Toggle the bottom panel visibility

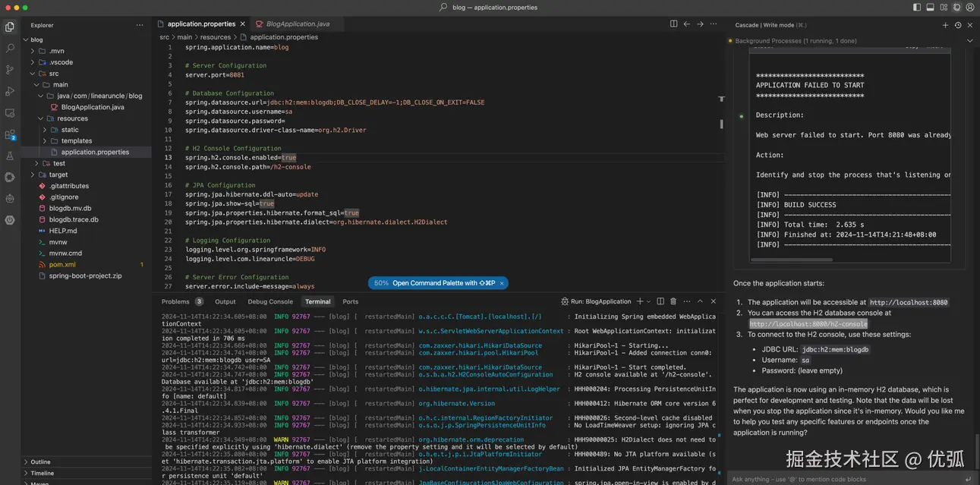[931, 8]
